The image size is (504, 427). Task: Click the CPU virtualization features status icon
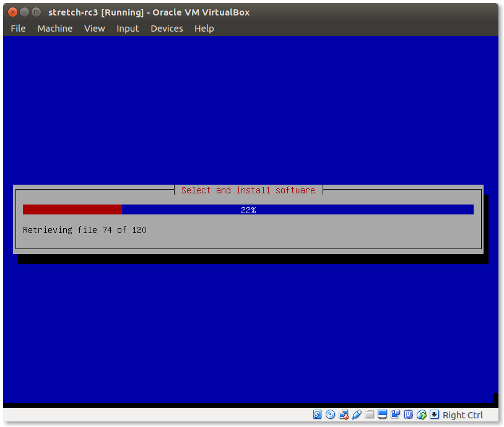pos(408,415)
